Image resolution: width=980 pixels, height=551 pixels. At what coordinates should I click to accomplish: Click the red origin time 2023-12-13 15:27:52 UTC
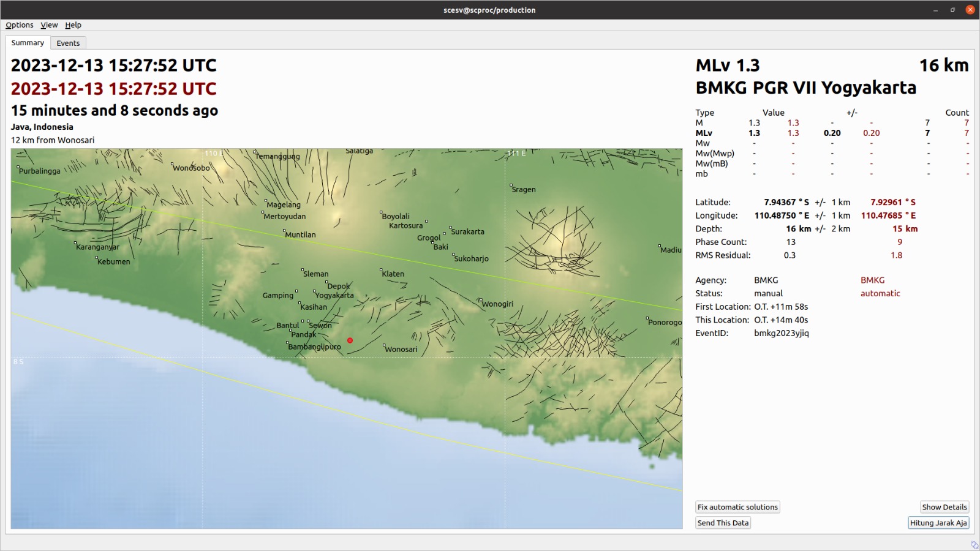point(114,89)
